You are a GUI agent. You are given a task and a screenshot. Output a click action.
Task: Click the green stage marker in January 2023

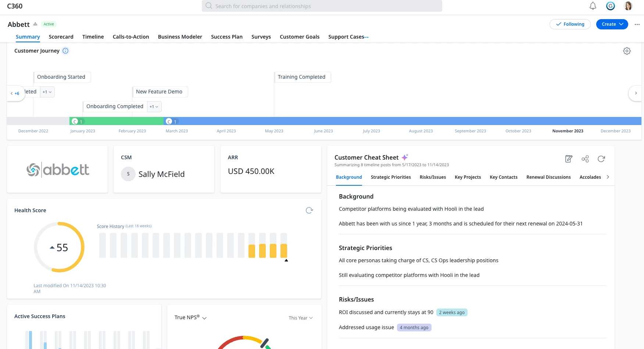pyautogui.click(x=77, y=121)
